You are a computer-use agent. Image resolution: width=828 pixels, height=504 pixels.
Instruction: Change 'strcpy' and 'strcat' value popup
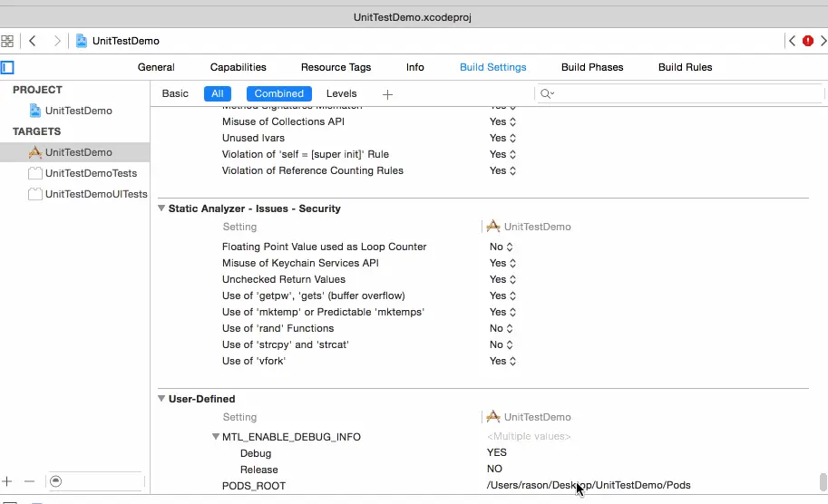point(502,344)
